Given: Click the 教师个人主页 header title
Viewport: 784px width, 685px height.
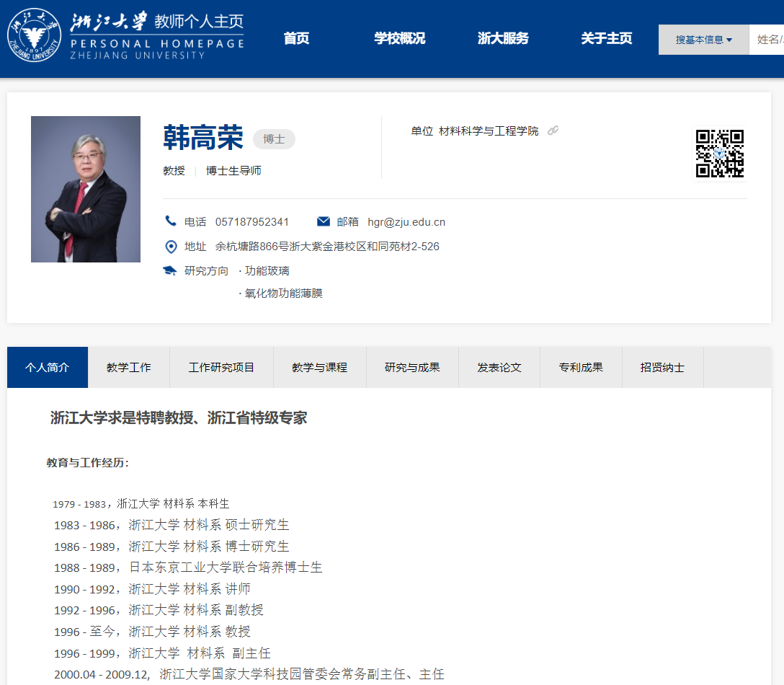Looking at the screenshot, I should coord(198,21).
